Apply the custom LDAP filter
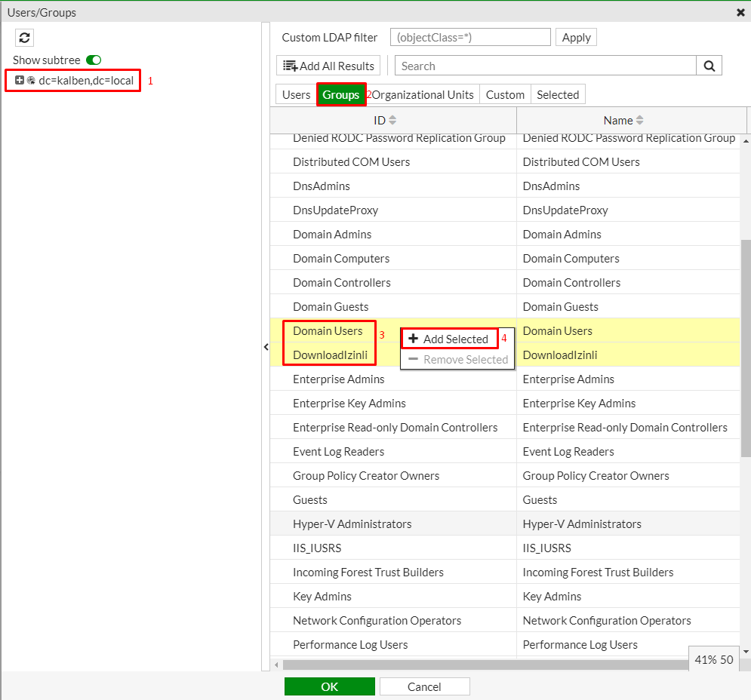This screenshot has width=751, height=700. click(x=576, y=37)
